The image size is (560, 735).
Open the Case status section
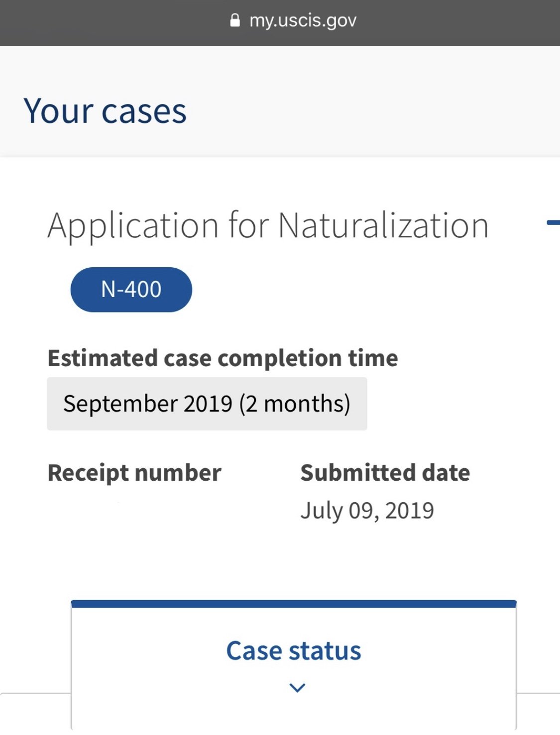coord(294,651)
